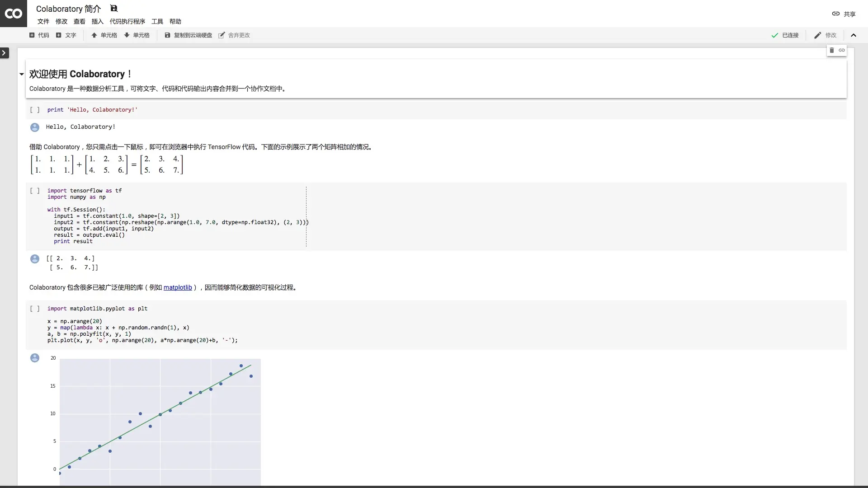Run the matplotlib import cell bracket
The width and height of the screenshot is (868, 488).
[x=35, y=309]
